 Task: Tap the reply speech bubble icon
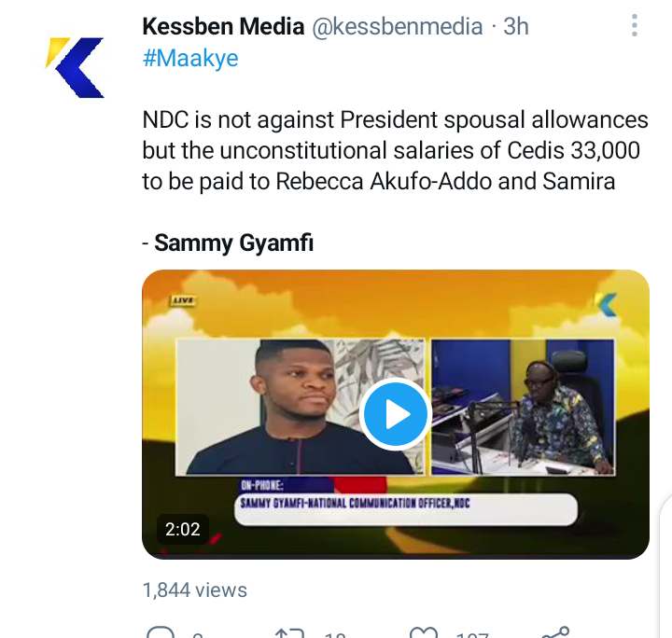[x=161, y=632]
